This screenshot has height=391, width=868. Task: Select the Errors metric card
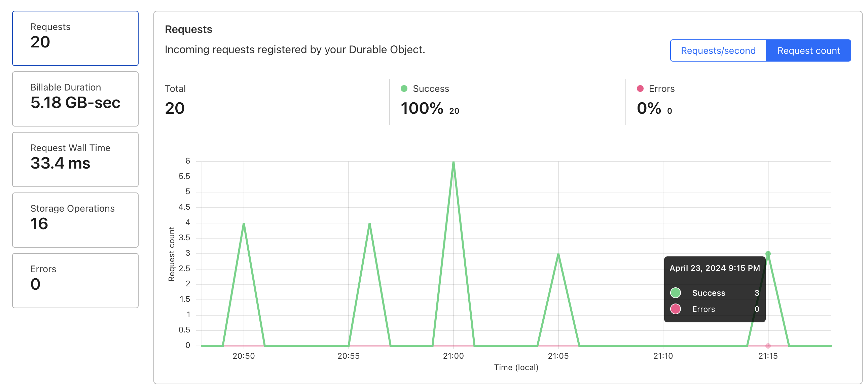coord(75,280)
